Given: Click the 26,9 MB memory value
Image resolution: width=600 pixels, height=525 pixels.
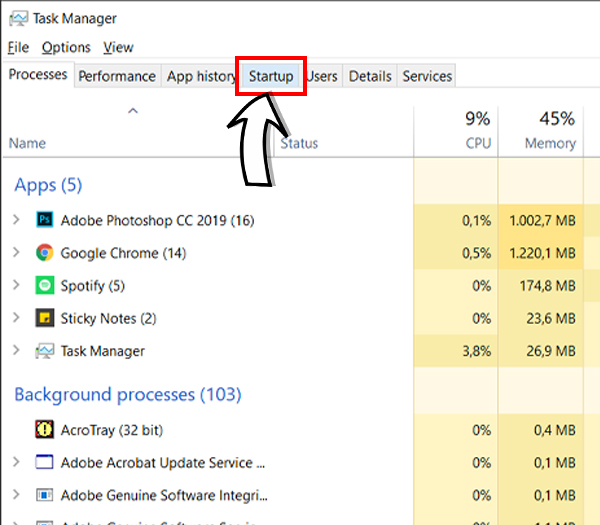Looking at the screenshot, I should pos(551,351).
